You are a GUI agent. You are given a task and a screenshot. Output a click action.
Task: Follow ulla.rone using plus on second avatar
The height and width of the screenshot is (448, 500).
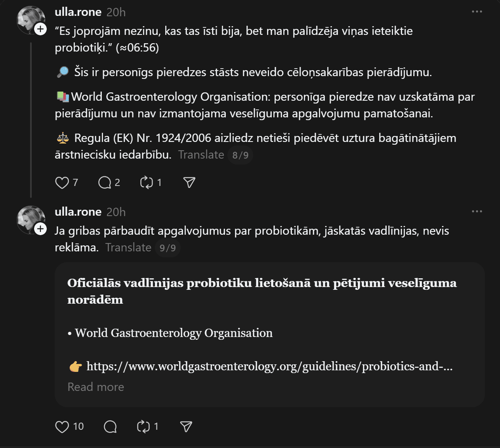pos(40,229)
